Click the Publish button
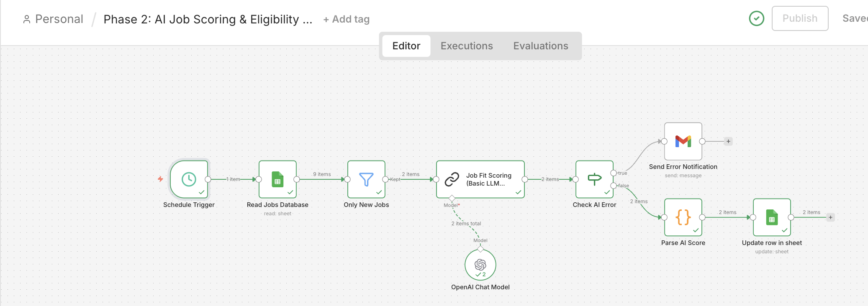Viewport: 868px width, 306px height. [x=800, y=18]
